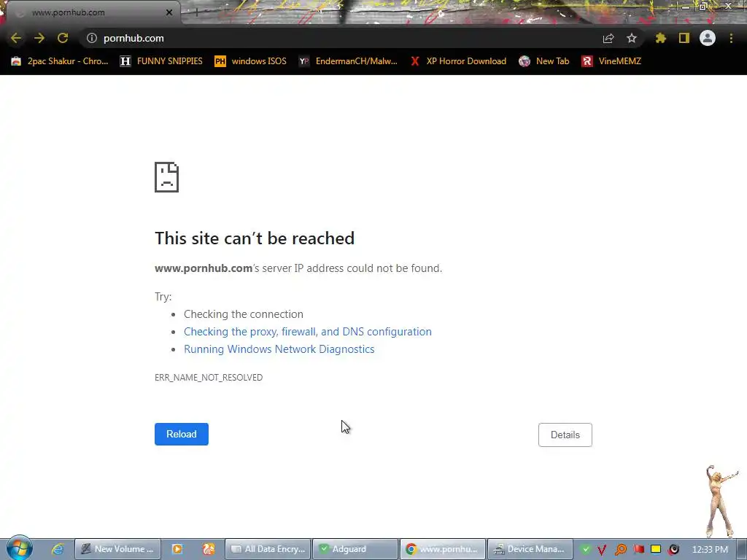Screen dimensions: 747x560
Task: Click the round speaker tray icon
Action: tap(673, 550)
